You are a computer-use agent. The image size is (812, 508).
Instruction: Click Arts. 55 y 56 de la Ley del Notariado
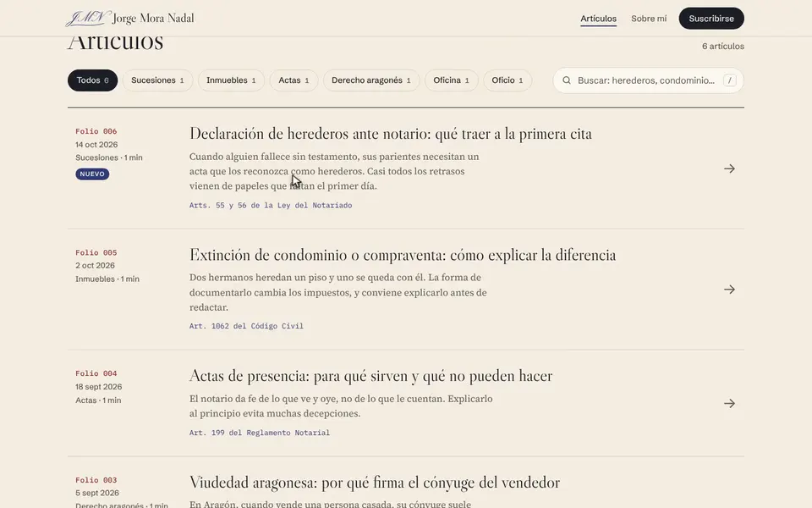271,205
